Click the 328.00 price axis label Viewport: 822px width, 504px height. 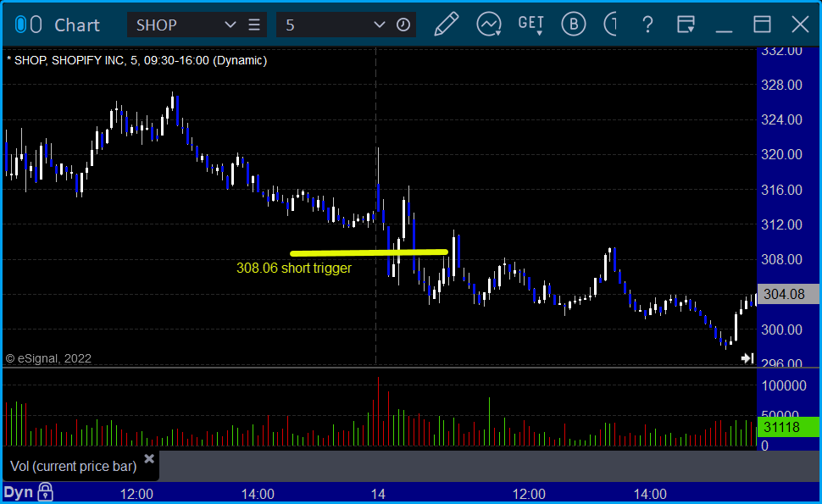[781, 85]
